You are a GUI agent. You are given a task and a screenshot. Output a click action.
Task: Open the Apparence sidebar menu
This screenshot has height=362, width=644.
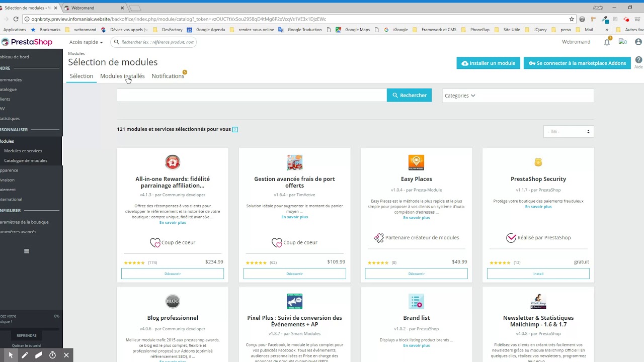pos(9,170)
